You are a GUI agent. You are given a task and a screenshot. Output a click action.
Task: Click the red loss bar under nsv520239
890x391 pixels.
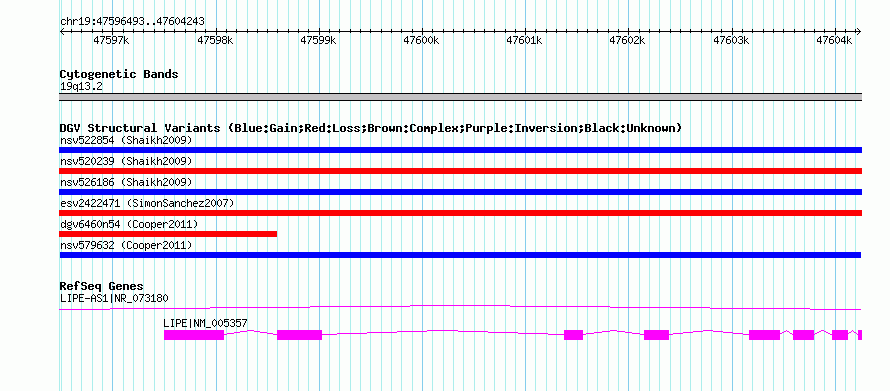coord(460,171)
